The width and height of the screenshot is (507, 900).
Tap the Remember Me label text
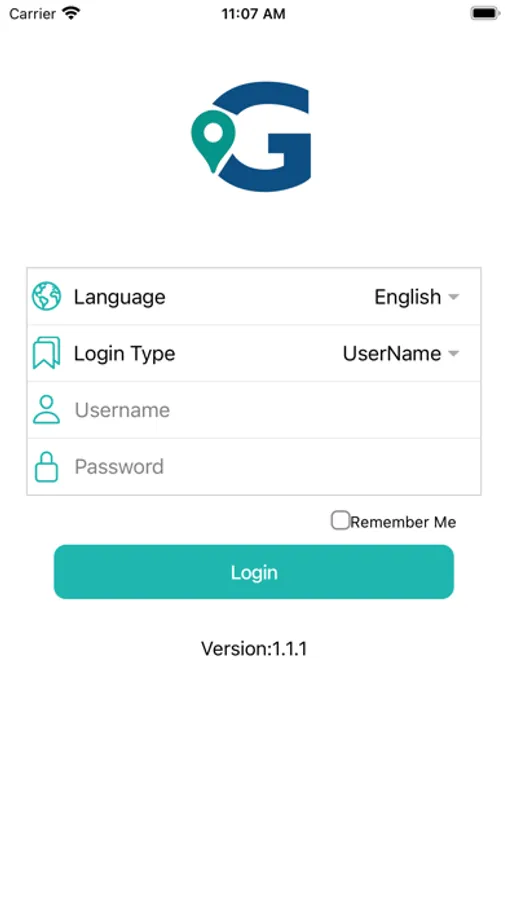coord(403,522)
